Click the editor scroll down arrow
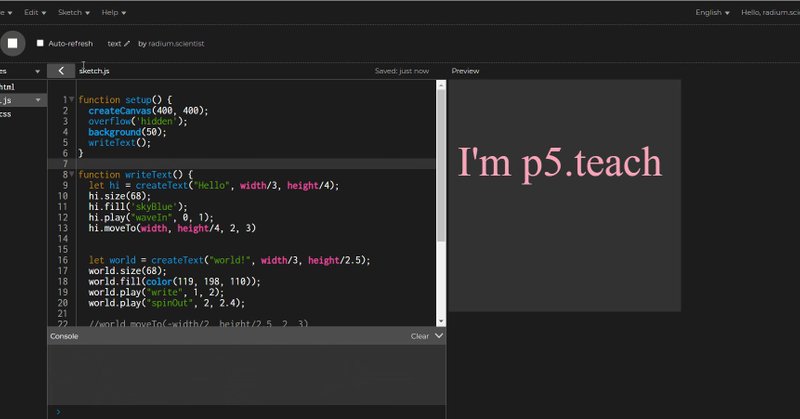Image resolution: width=800 pixels, height=419 pixels. tap(441, 321)
